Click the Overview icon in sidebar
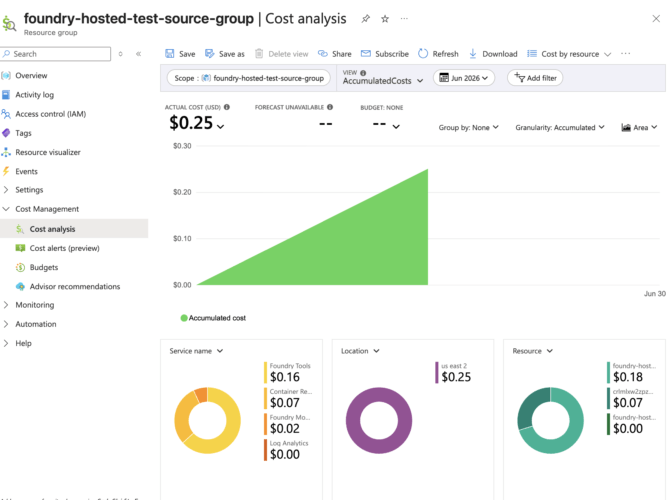Viewport: 670px width, 500px height. pos(6,76)
